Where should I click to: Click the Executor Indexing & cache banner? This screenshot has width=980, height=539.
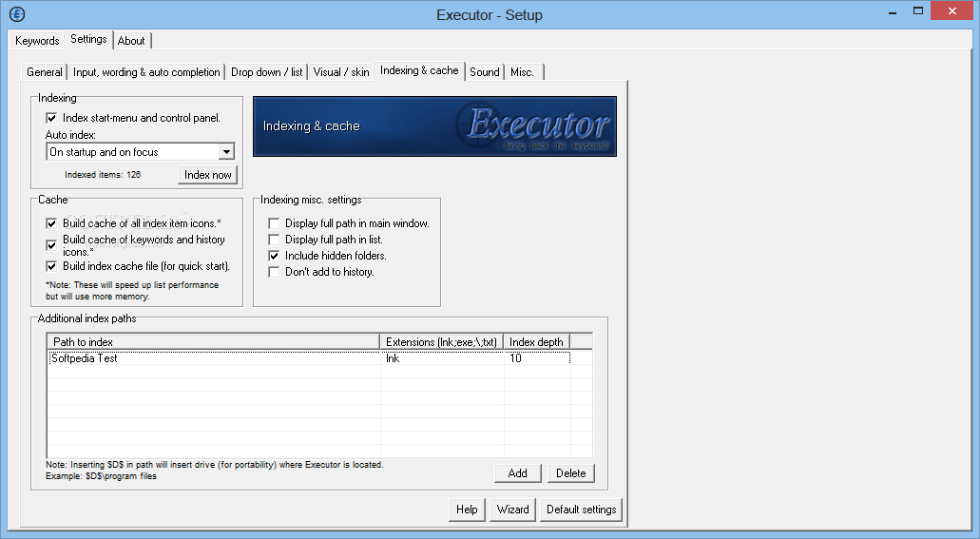(434, 126)
